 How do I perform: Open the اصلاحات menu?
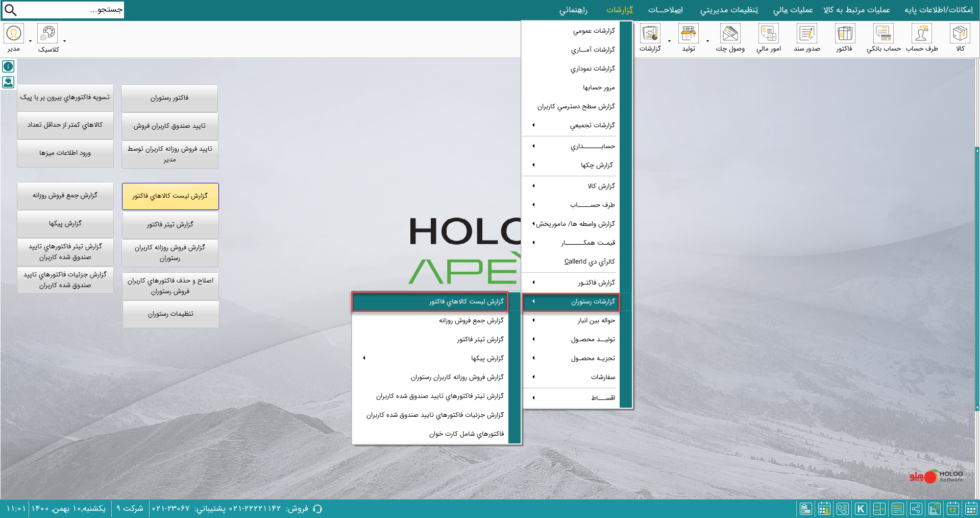click(666, 10)
